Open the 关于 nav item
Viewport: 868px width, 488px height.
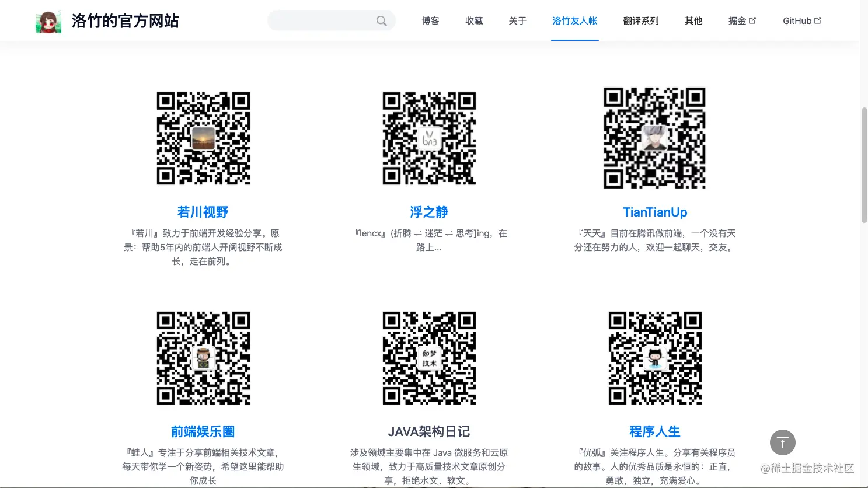click(518, 21)
